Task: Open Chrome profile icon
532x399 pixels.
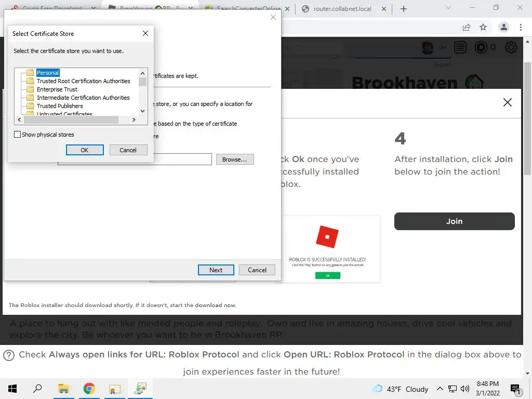Action: point(504,27)
